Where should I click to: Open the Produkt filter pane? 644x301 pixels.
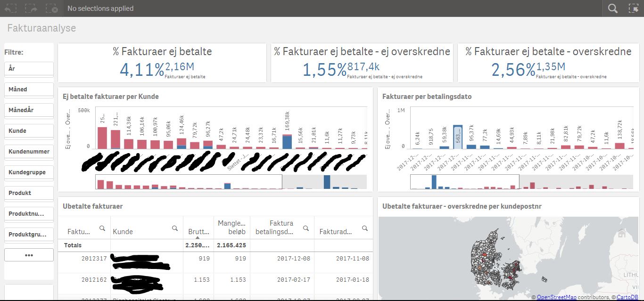[x=29, y=193]
